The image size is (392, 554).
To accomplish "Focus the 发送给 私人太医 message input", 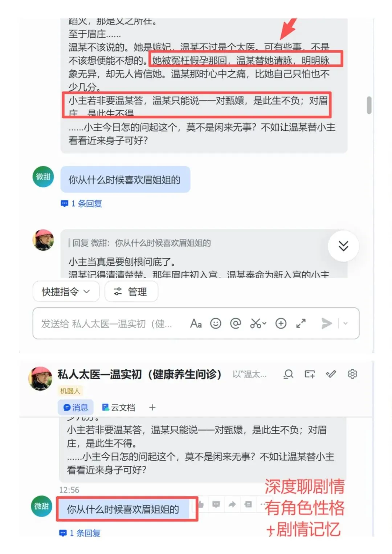I will coord(107,323).
